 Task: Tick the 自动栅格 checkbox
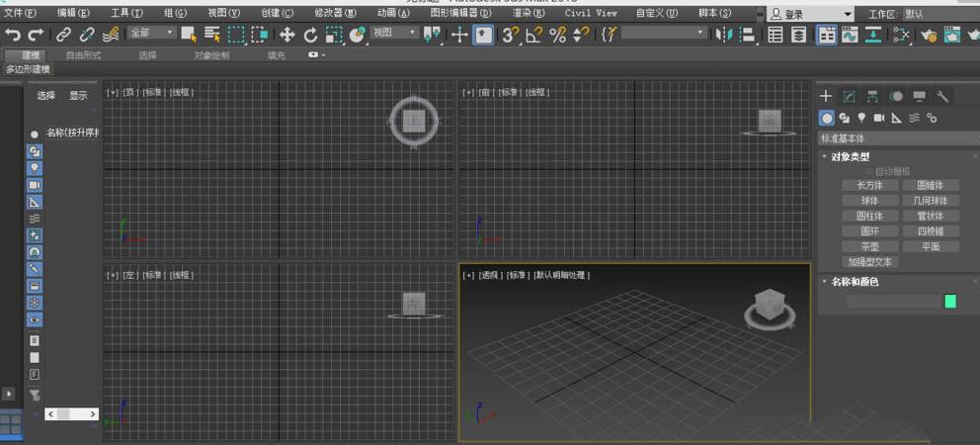point(868,171)
